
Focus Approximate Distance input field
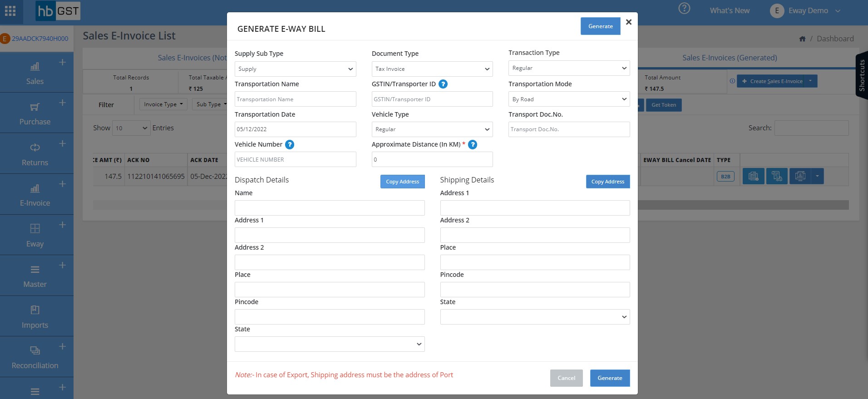pos(432,159)
